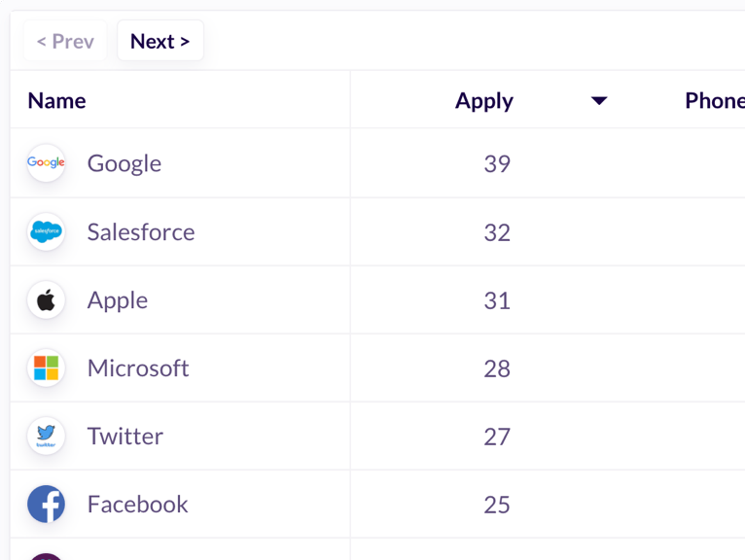
Task: Click the Microsoft logo icon
Action: coord(46,368)
